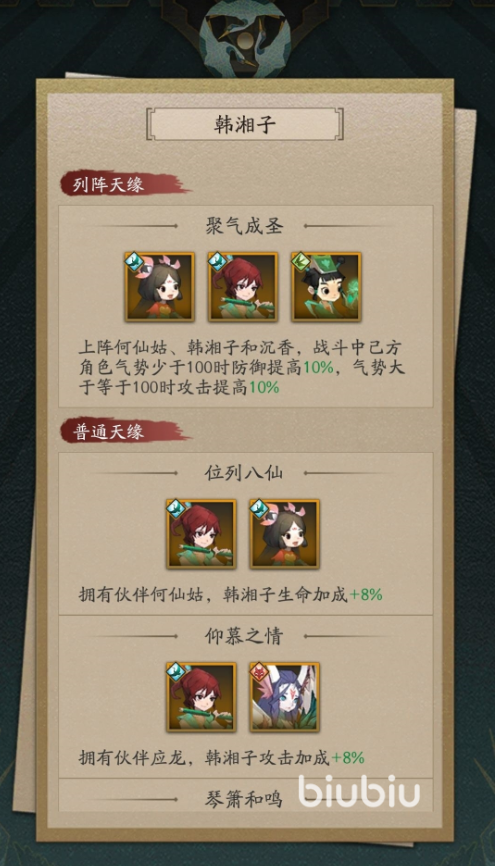The image size is (496, 866).
Task: Select the 列阵天缘 section label
Action: [x=108, y=184]
